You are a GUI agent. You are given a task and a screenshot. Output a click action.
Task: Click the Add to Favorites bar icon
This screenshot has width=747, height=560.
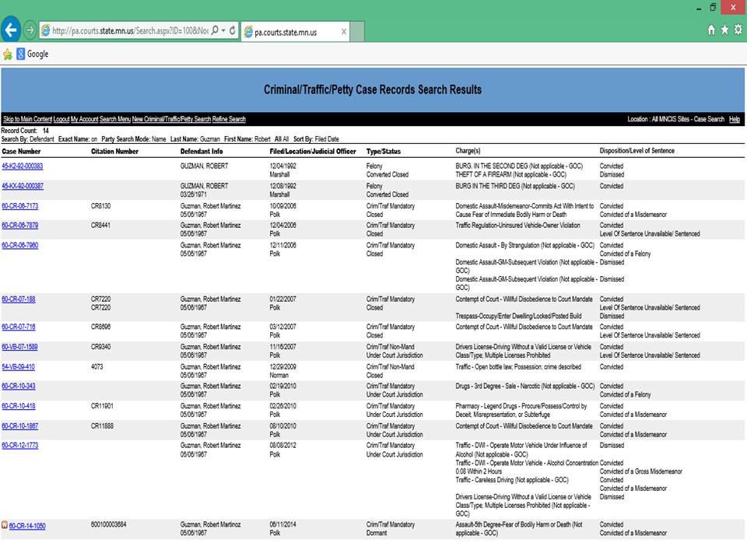pos(8,54)
